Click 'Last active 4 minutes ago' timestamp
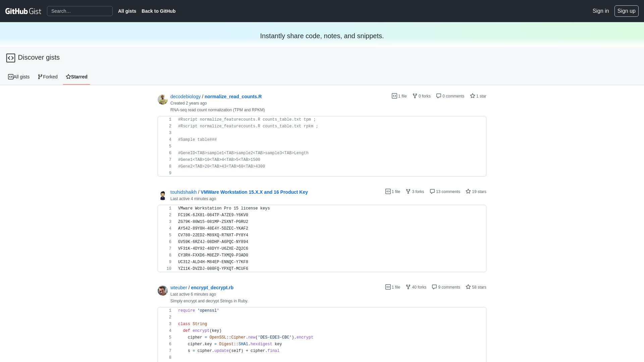The width and height of the screenshot is (644, 362). (193, 199)
